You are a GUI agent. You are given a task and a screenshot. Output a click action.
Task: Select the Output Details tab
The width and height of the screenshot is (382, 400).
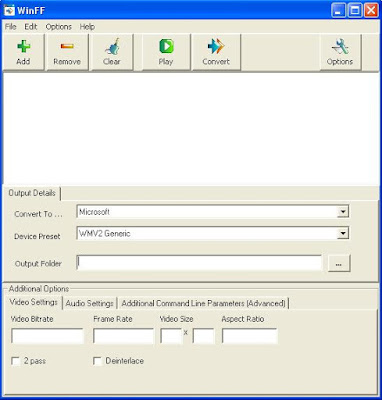tap(32, 193)
